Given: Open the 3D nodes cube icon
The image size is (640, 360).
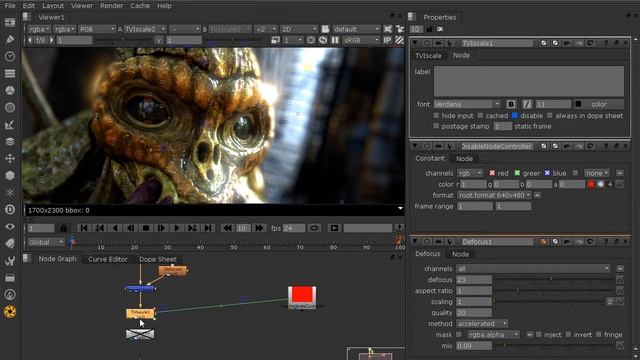Looking at the screenshot, I should pyautogui.click(x=10, y=176).
